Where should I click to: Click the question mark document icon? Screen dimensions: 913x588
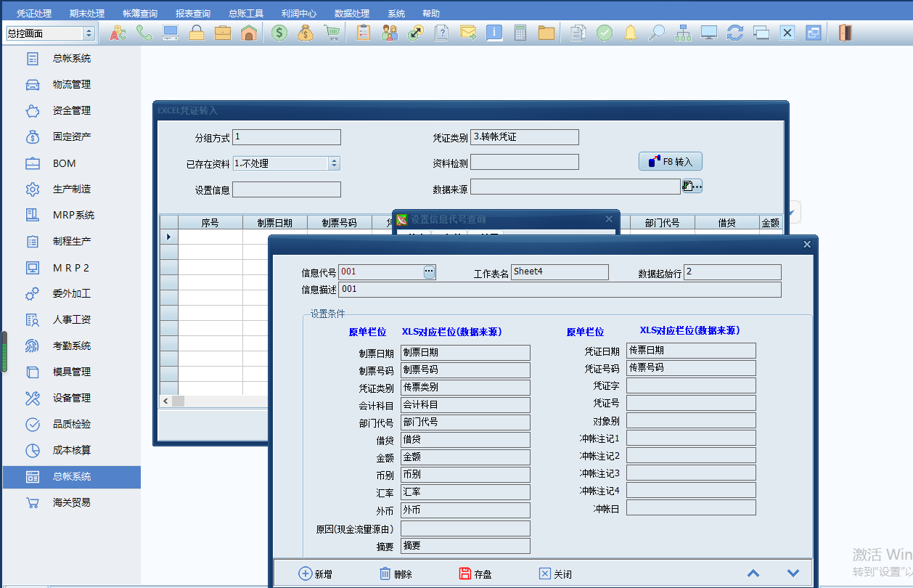442,33
